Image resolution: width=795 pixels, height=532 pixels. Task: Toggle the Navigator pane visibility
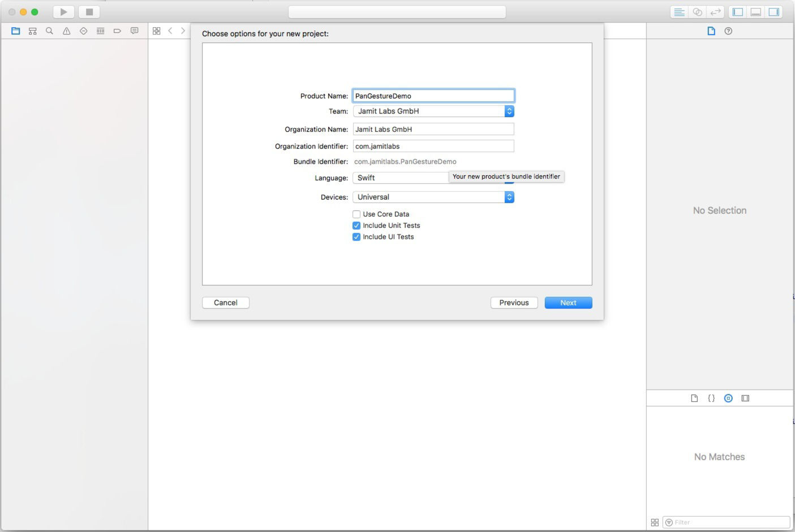click(x=738, y=12)
